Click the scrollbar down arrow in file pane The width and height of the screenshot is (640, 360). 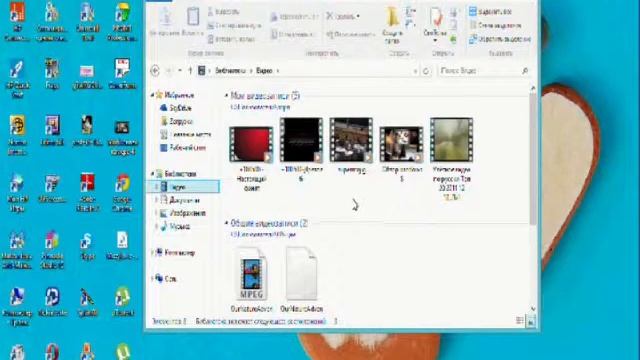[533, 309]
